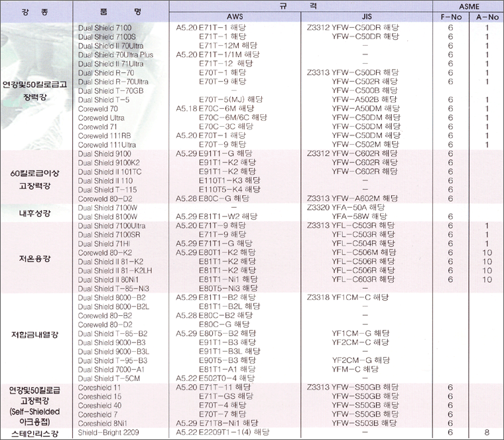Click product name 'Dual Shield T-70GB'
The width and height of the screenshot is (504, 440).
[x=111, y=91]
